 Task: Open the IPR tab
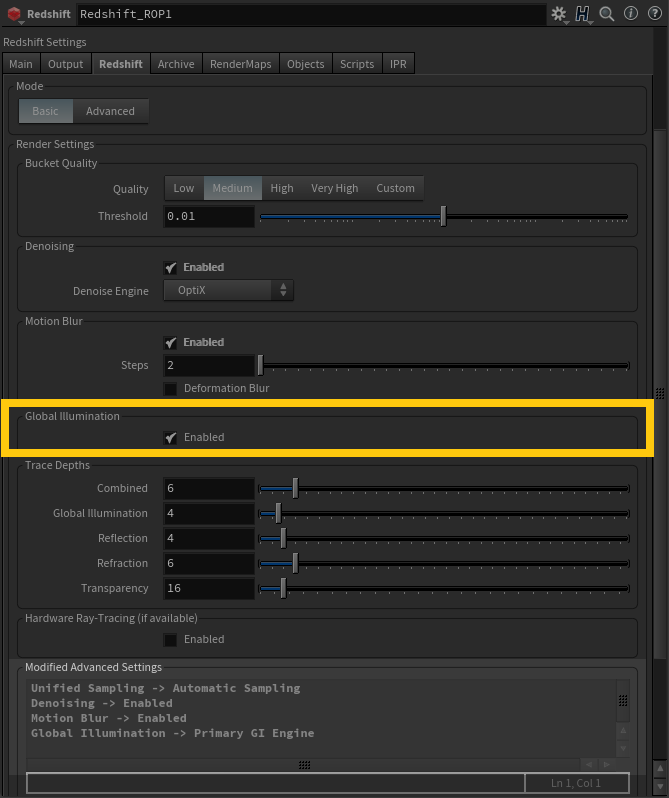pyautogui.click(x=397, y=64)
